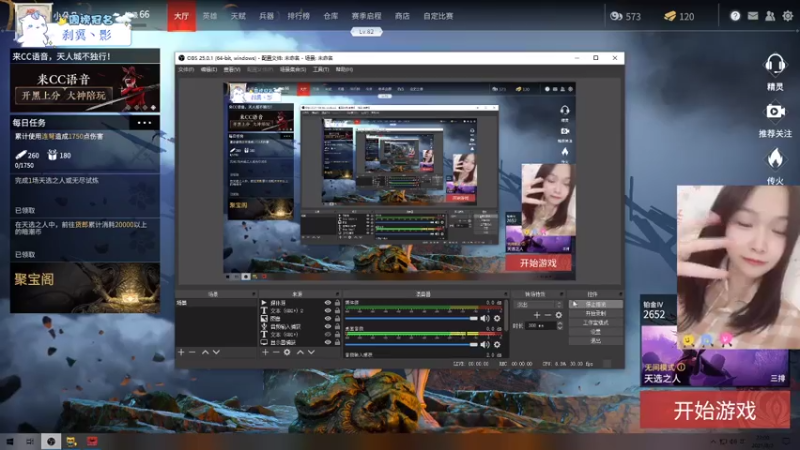The width and height of the screenshot is (800, 450).
Task: Toggle lock on 媒体源 source
Action: point(337,303)
